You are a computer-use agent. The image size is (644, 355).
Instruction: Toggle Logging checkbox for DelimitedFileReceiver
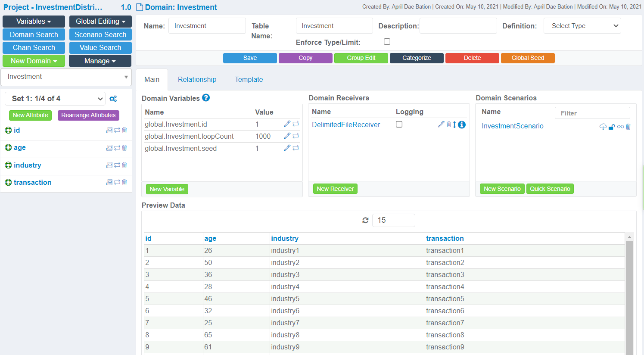pyautogui.click(x=399, y=124)
